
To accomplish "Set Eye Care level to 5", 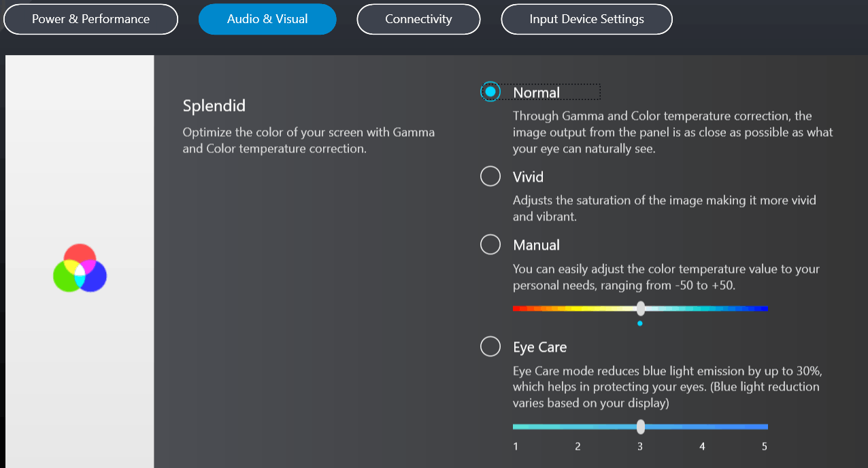I will pyautogui.click(x=764, y=427).
